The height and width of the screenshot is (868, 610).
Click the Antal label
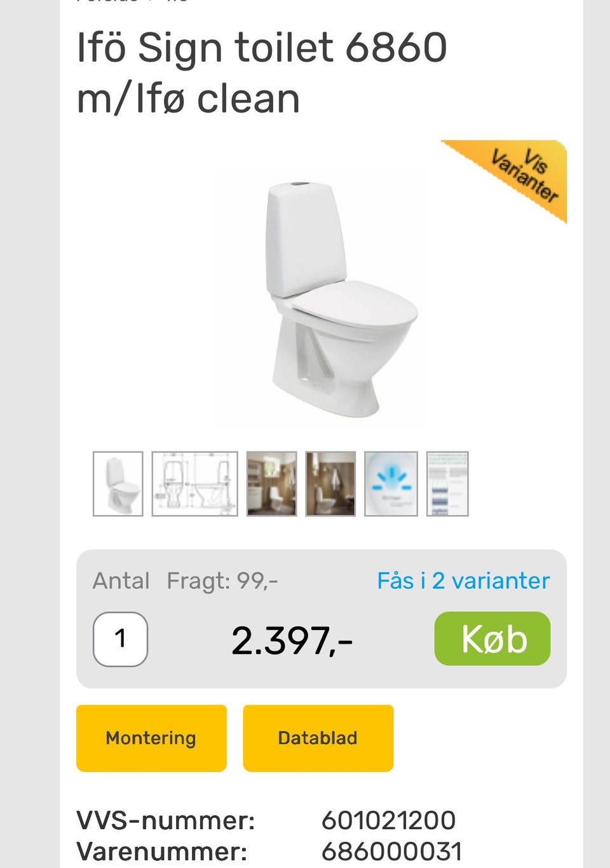[121, 581]
